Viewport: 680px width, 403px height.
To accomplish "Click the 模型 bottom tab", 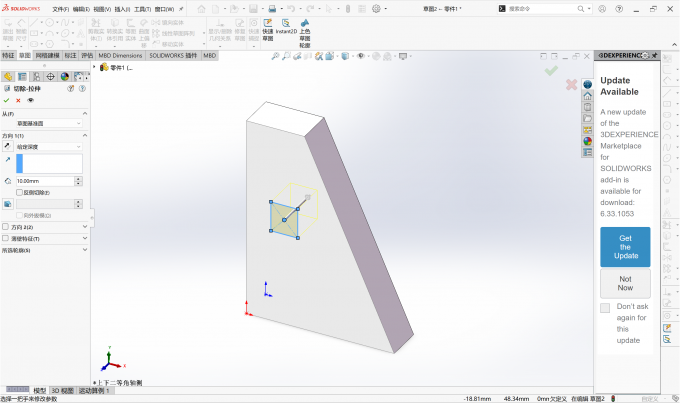I will click(39, 391).
